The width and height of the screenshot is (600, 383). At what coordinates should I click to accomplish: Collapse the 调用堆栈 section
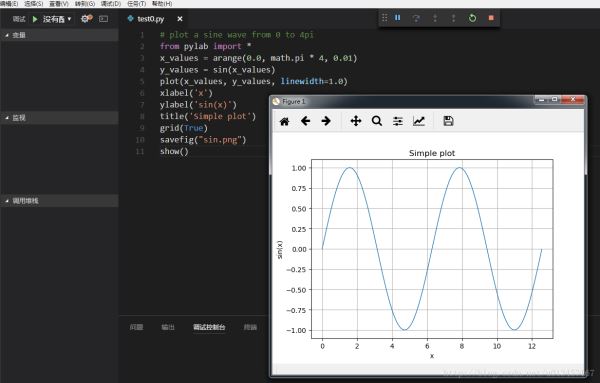[x=59, y=201]
